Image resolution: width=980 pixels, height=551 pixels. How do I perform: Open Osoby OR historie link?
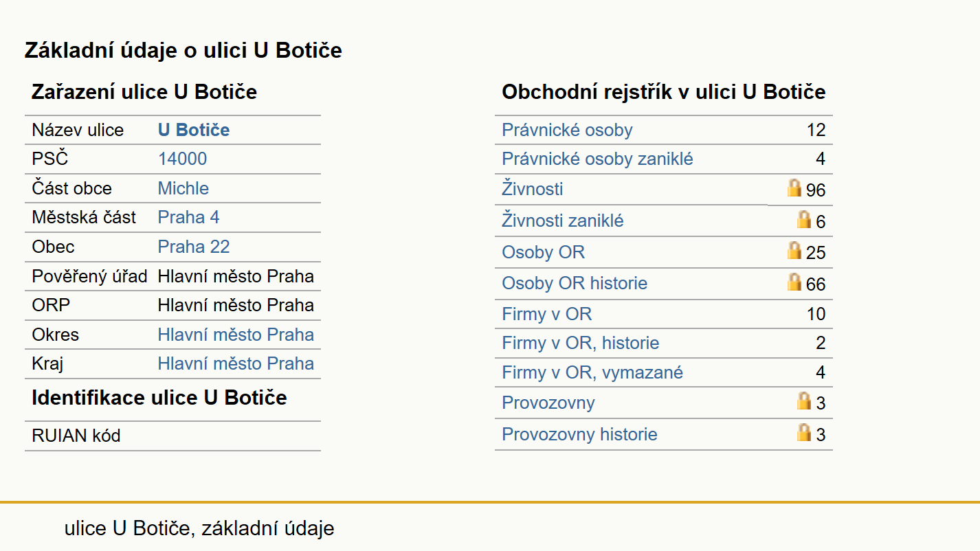575,283
